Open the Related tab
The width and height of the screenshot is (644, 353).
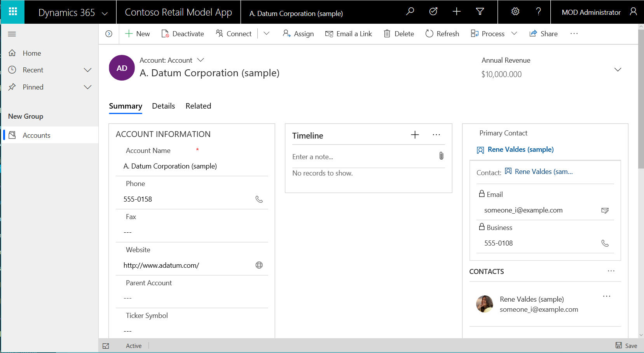pyautogui.click(x=198, y=106)
